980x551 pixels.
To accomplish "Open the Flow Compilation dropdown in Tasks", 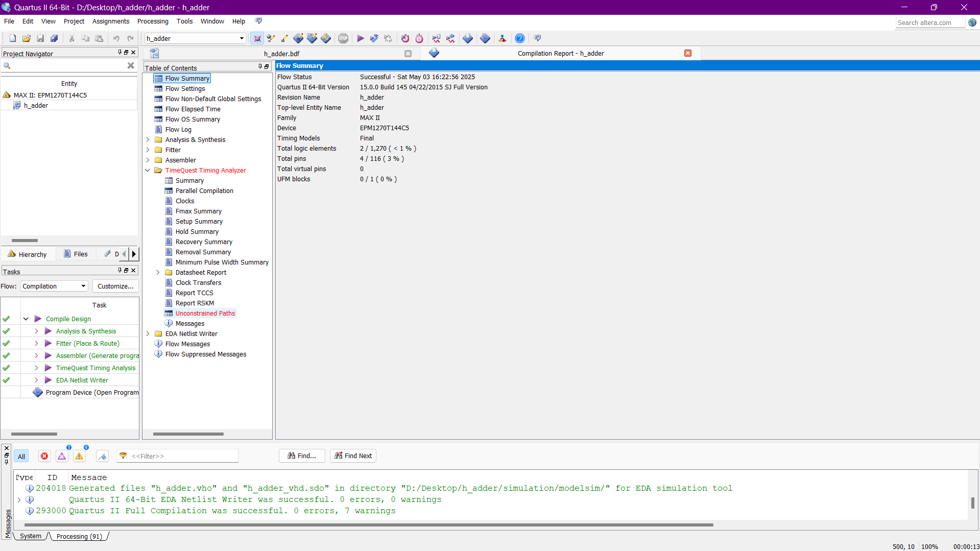I will point(54,286).
